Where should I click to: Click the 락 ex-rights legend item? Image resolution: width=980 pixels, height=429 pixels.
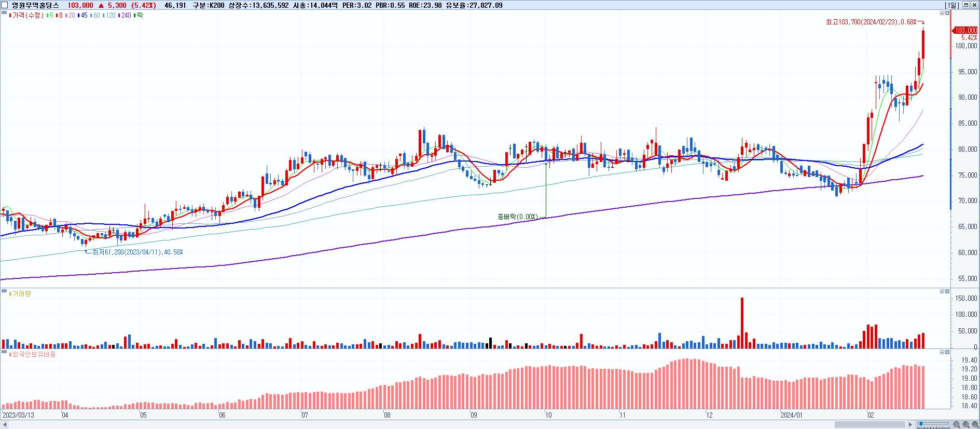pyautogui.click(x=139, y=16)
